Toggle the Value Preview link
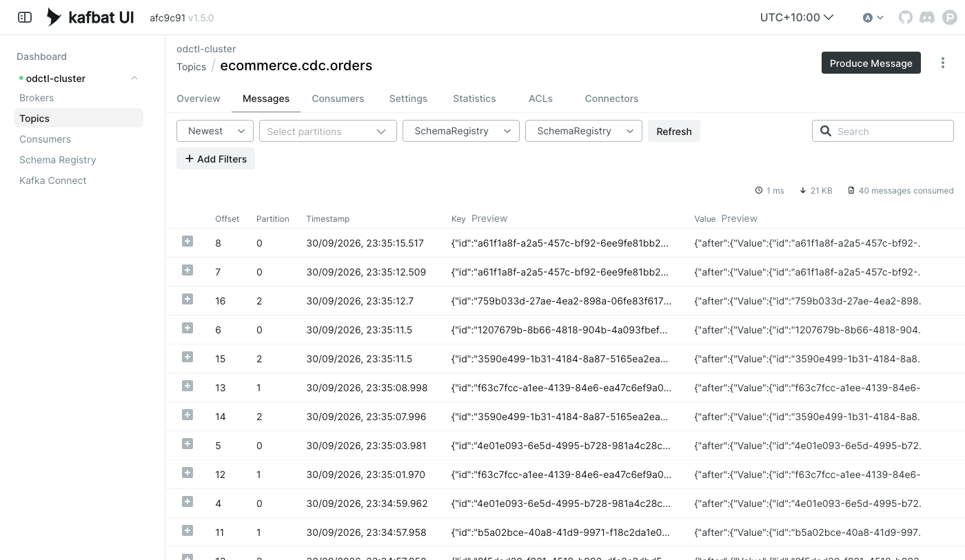 pos(740,218)
